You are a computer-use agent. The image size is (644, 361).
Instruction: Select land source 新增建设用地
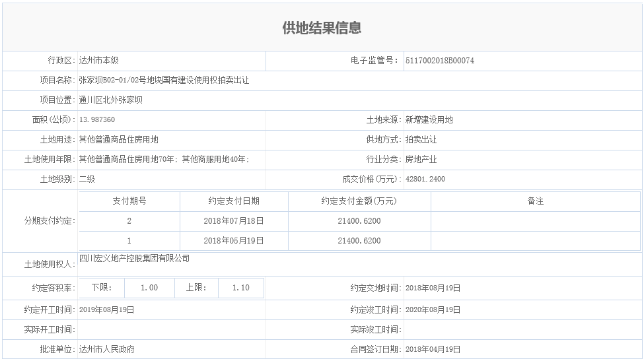tap(429, 120)
